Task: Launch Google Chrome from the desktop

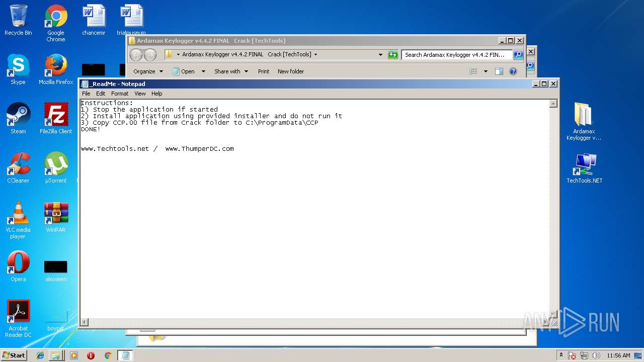Action: click(x=56, y=23)
